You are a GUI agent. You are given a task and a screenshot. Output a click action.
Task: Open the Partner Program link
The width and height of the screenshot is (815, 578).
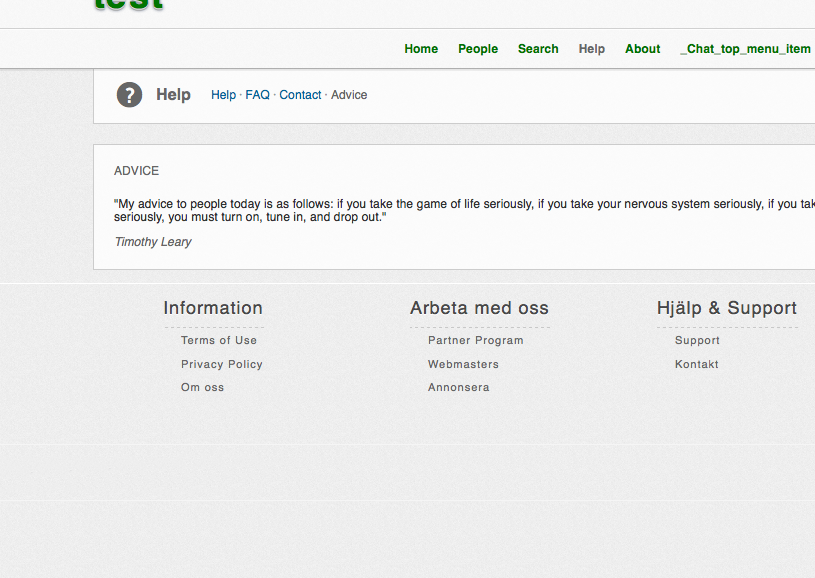point(476,341)
